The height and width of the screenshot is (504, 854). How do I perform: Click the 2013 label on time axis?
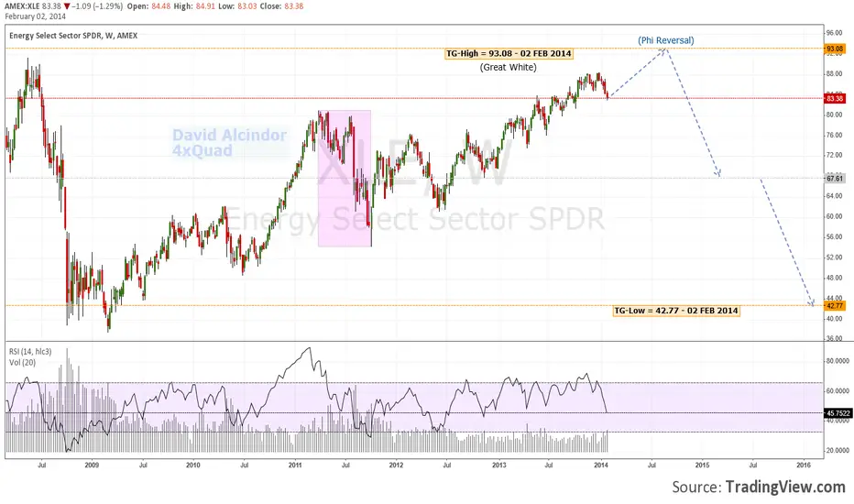point(498,465)
